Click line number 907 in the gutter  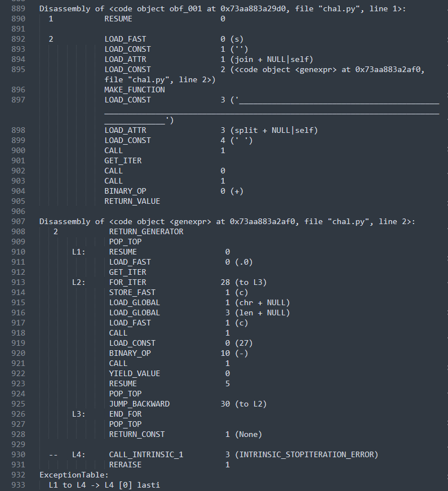[18, 222]
